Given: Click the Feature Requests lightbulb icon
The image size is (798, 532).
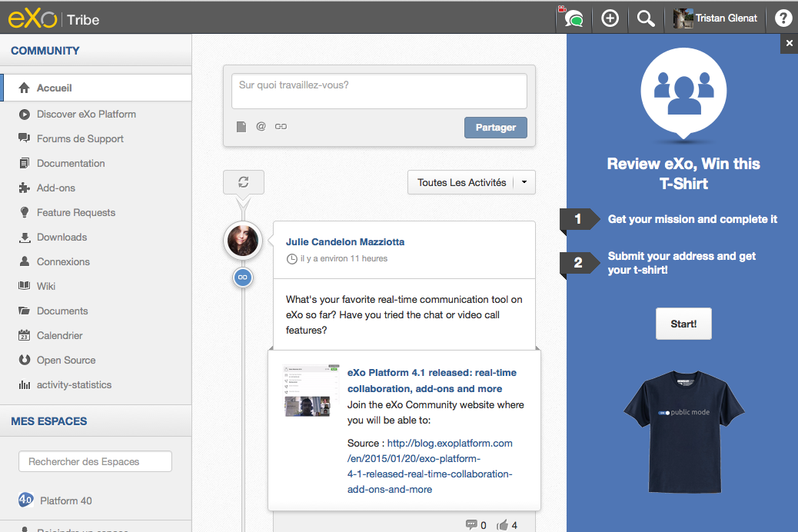Looking at the screenshot, I should pos(24,212).
